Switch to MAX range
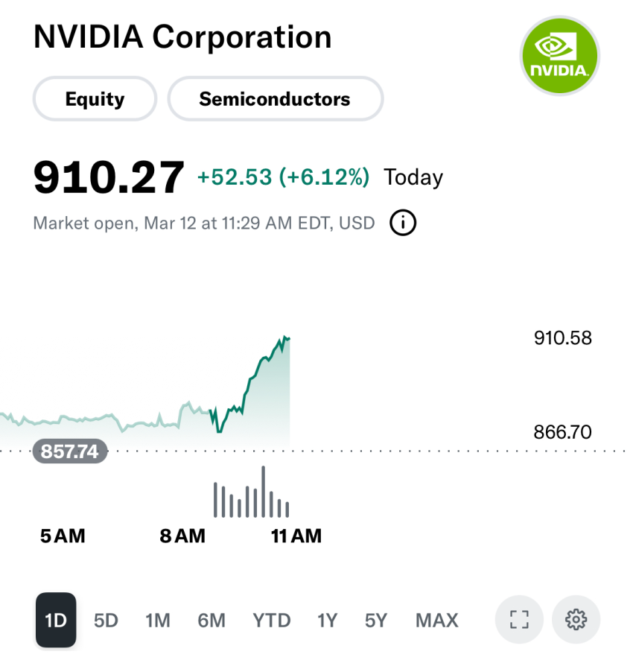The height and width of the screenshot is (672, 633). [x=437, y=621]
